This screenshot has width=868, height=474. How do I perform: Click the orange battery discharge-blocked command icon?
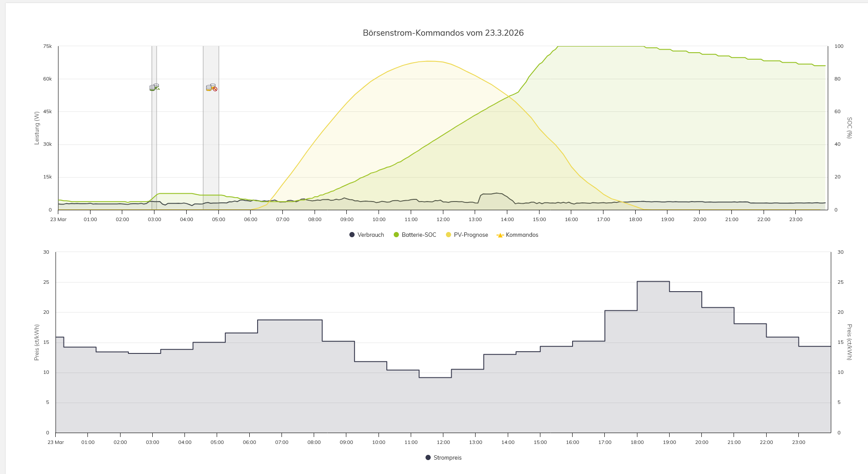(211, 88)
